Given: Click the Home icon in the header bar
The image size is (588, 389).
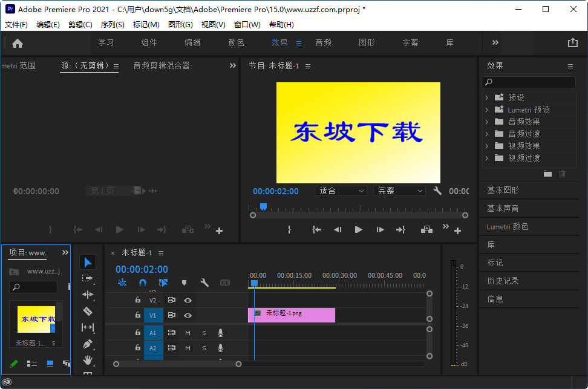Looking at the screenshot, I should 19,42.
